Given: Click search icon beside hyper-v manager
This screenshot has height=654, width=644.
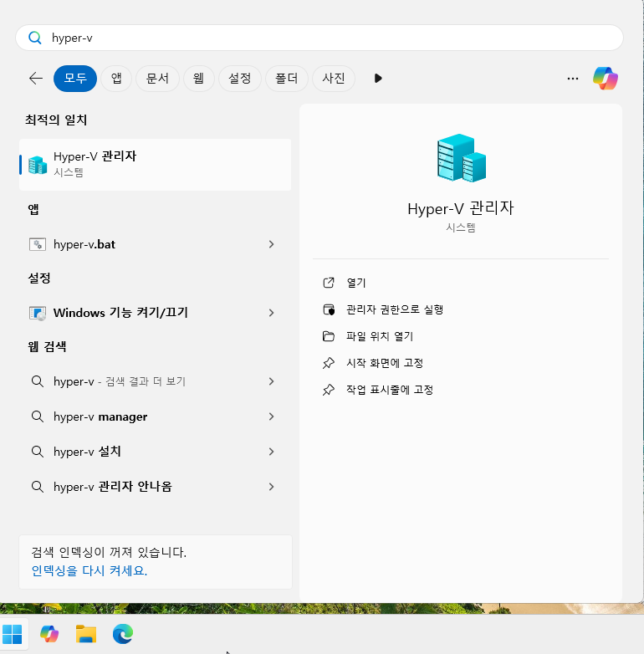Looking at the screenshot, I should (38, 416).
